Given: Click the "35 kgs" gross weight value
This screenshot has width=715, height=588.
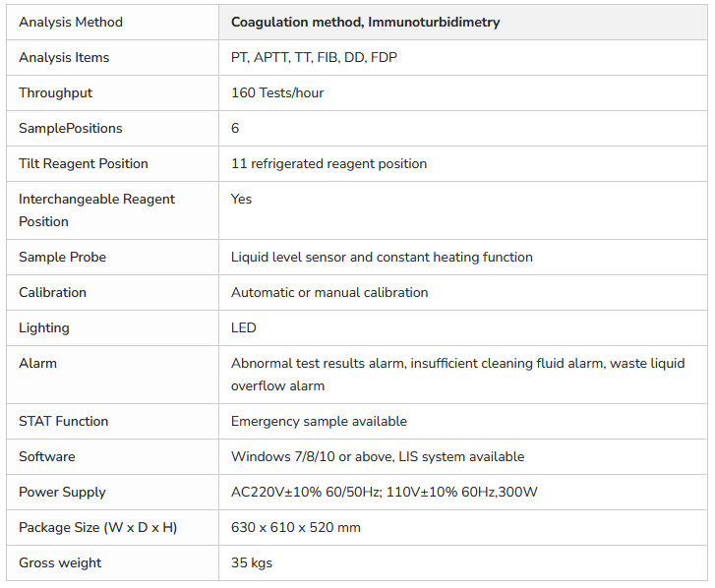Looking at the screenshot, I should click(x=252, y=562).
